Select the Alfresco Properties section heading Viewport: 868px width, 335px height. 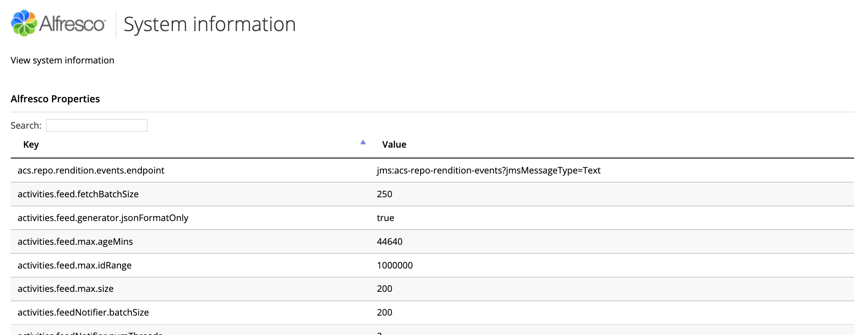tap(55, 99)
